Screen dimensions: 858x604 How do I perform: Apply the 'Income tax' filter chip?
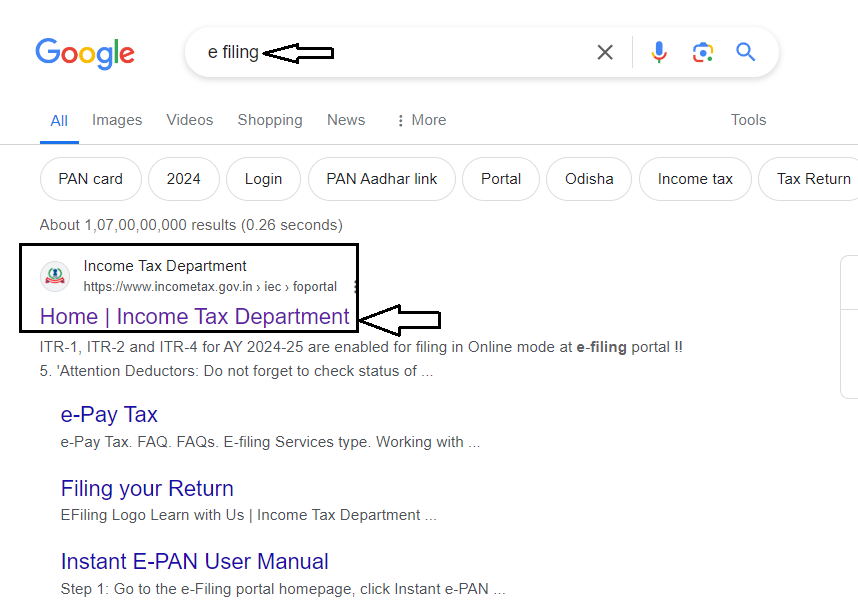[x=695, y=179]
